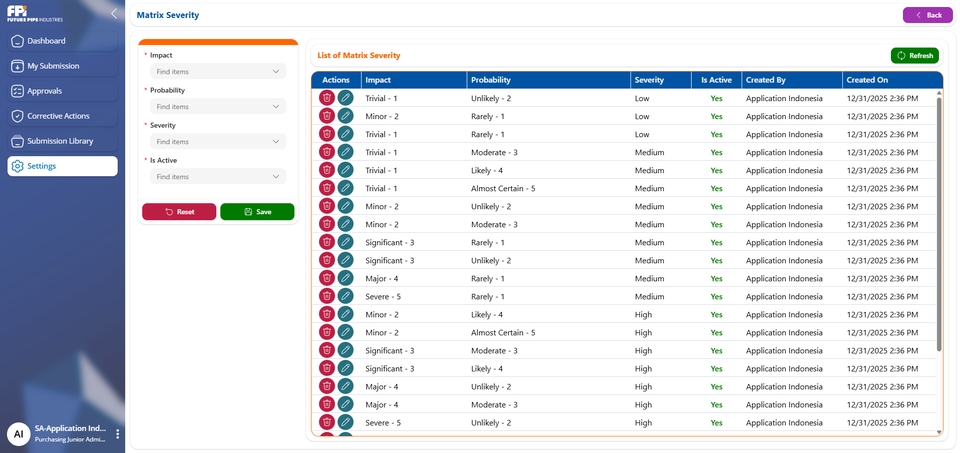Open Corrective Actions menu item

pos(62,116)
